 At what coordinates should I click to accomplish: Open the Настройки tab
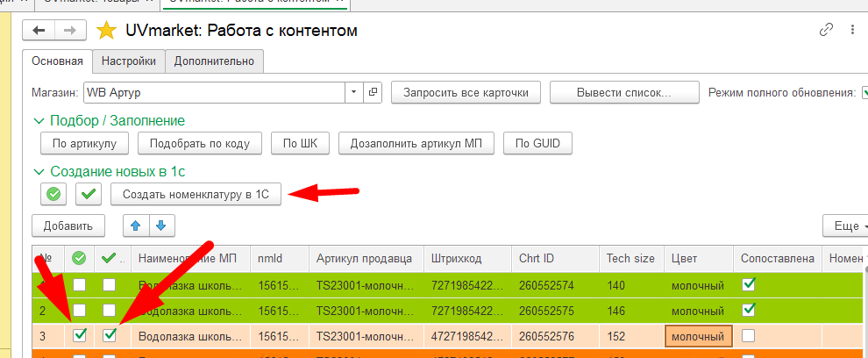129,61
